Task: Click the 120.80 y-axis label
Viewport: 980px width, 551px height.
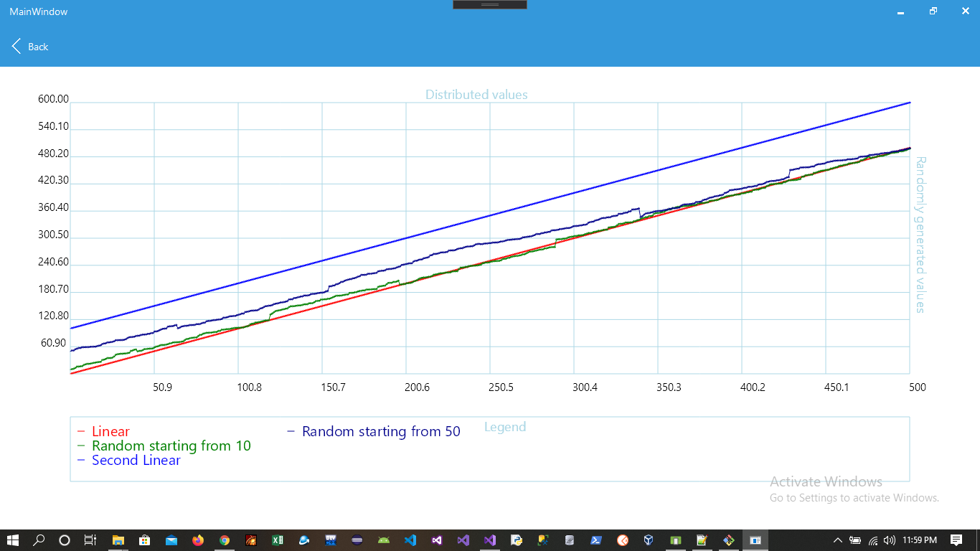Action: [x=54, y=316]
